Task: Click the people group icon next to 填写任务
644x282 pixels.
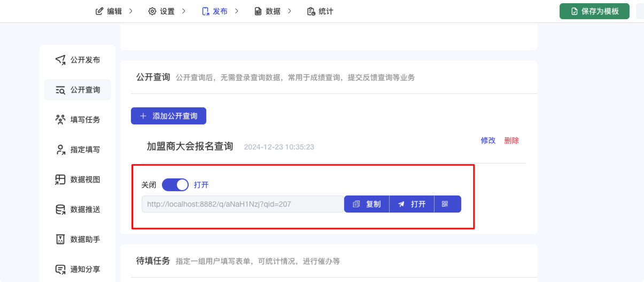Action: tap(60, 120)
